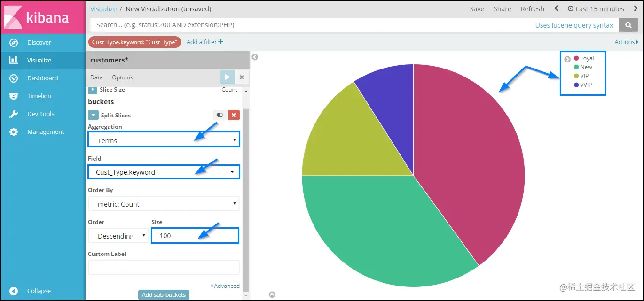Click the Add a filter link
This screenshot has width=644, height=301.
(204, 42)
